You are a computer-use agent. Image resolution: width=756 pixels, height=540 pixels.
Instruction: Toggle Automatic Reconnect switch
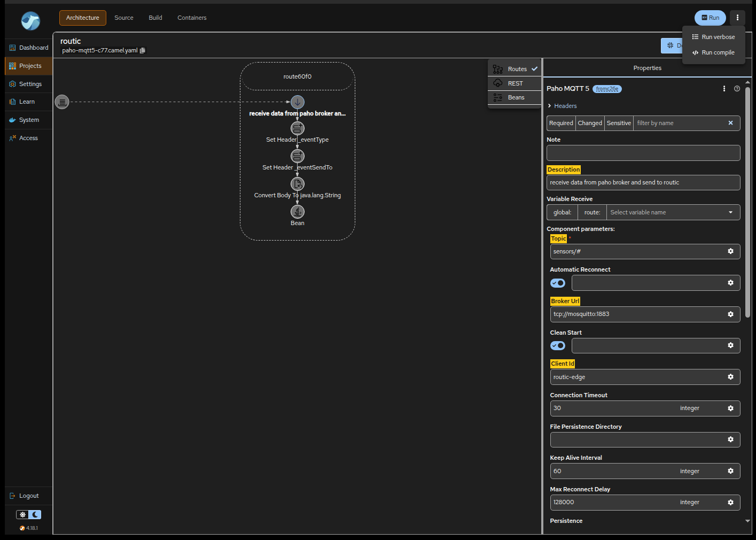click(x=558, y=283)
